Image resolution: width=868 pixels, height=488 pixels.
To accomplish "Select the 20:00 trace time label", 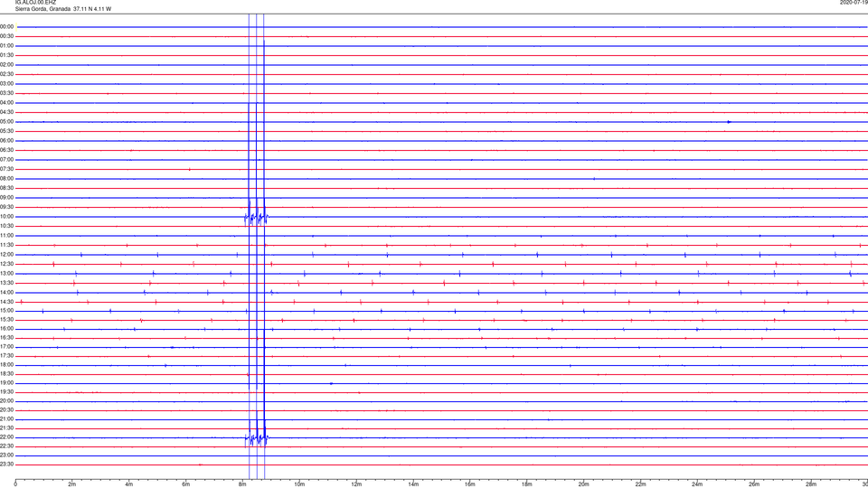I will [6, 401].
